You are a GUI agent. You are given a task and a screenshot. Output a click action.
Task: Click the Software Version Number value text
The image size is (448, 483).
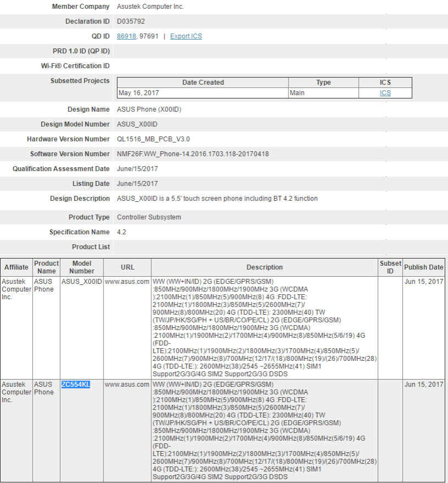192,154
